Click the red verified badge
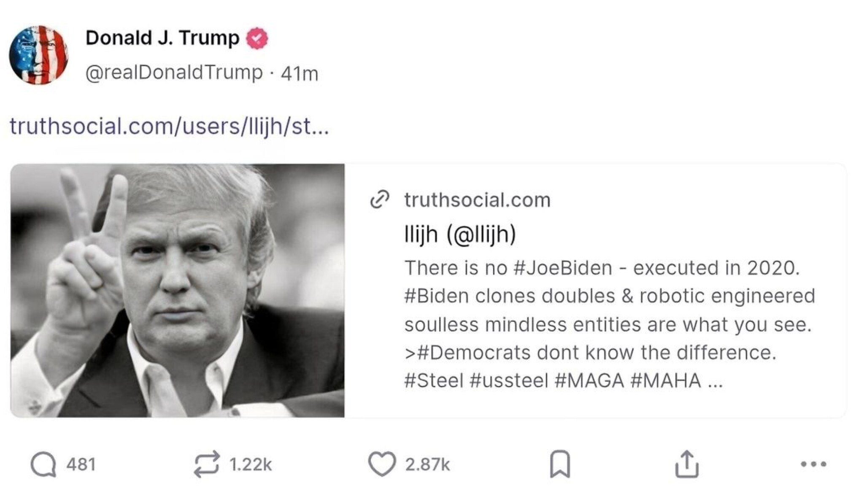Screen dimensions: 864x504 pyautogui.click(x=256, y=38)
